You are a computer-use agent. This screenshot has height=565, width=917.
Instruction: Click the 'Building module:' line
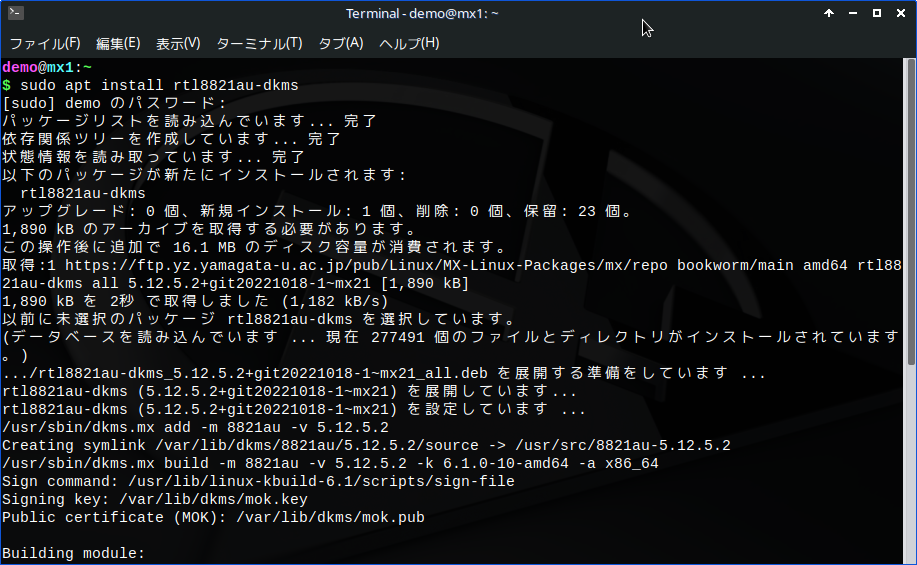tap(73, 554)
